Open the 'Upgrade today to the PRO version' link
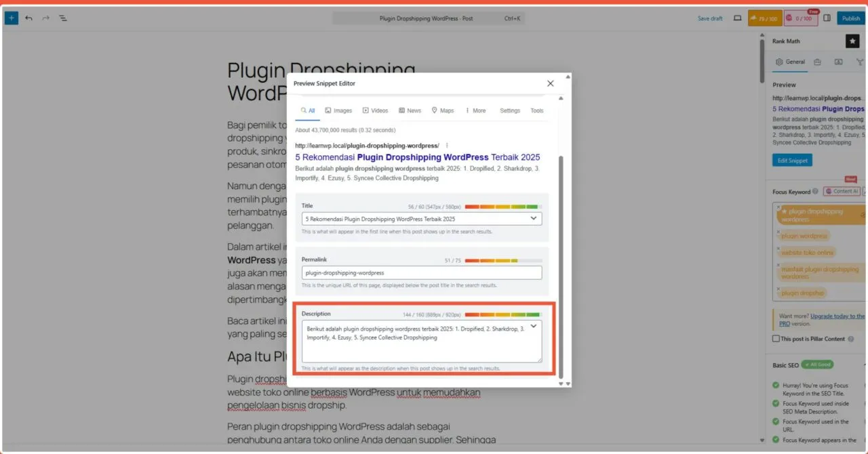This screenshot has height=454, width=868. [836, 316]
